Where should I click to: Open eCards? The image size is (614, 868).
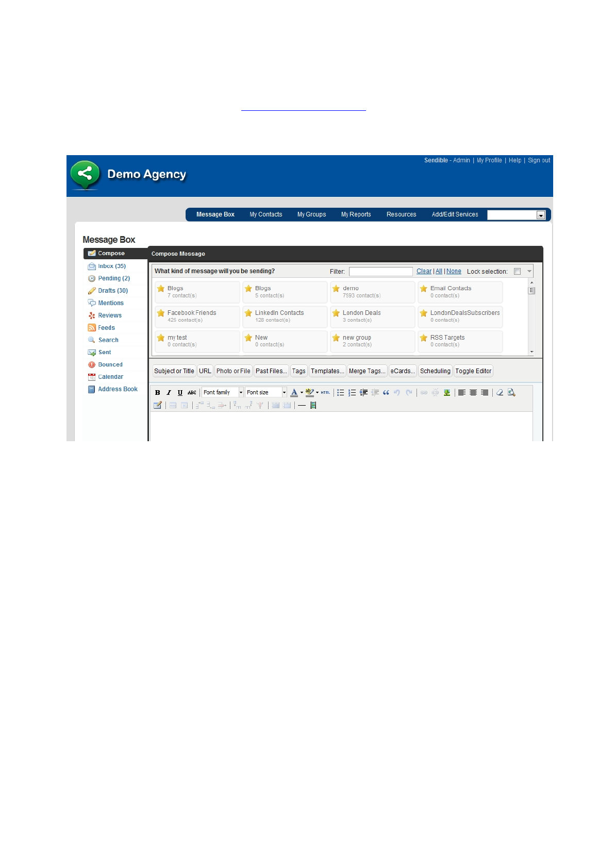tap(403, 371)
